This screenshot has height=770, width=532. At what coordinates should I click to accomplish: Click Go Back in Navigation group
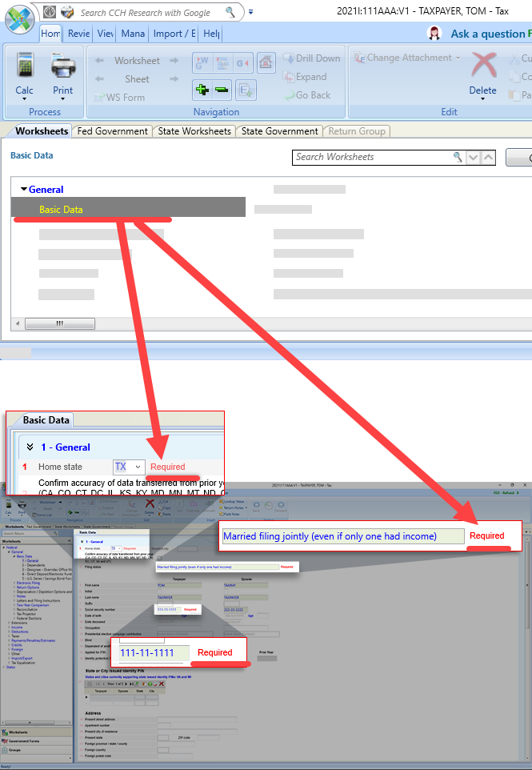click(x=308, y=95)
